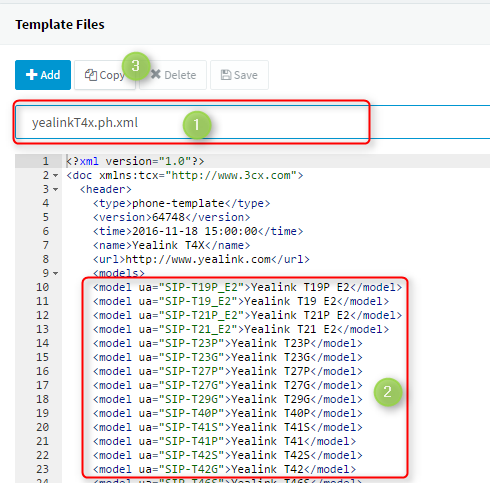The image size is (490, 483).
Task: Click the Yealink T23G model line
Action: tap(228, 357)
